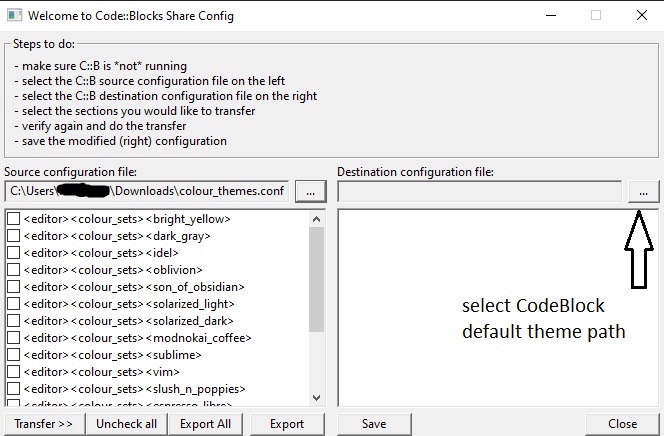This screenshot has width=664, height=436.
Task: Tick the vim colour set checkbox
Action: click(x=14, y=371)
